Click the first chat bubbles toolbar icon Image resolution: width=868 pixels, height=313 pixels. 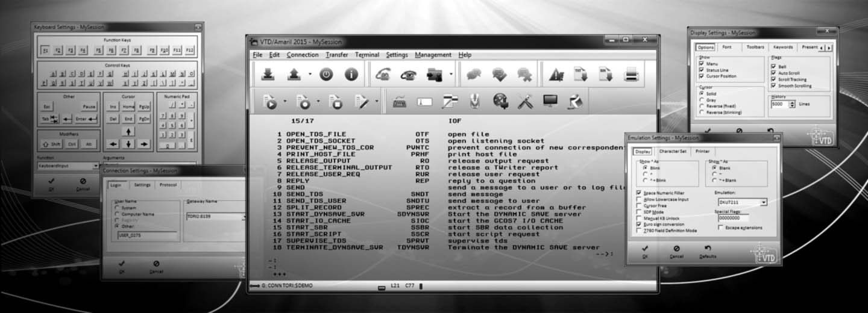coord(474,75)
